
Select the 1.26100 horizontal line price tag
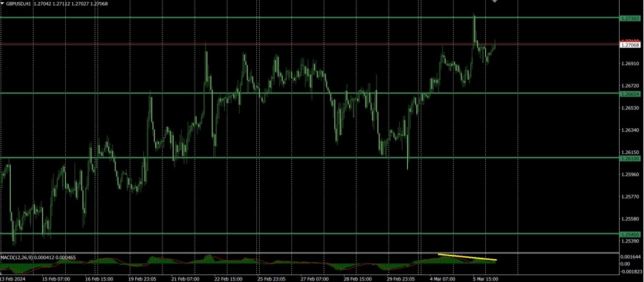point(630,158)
